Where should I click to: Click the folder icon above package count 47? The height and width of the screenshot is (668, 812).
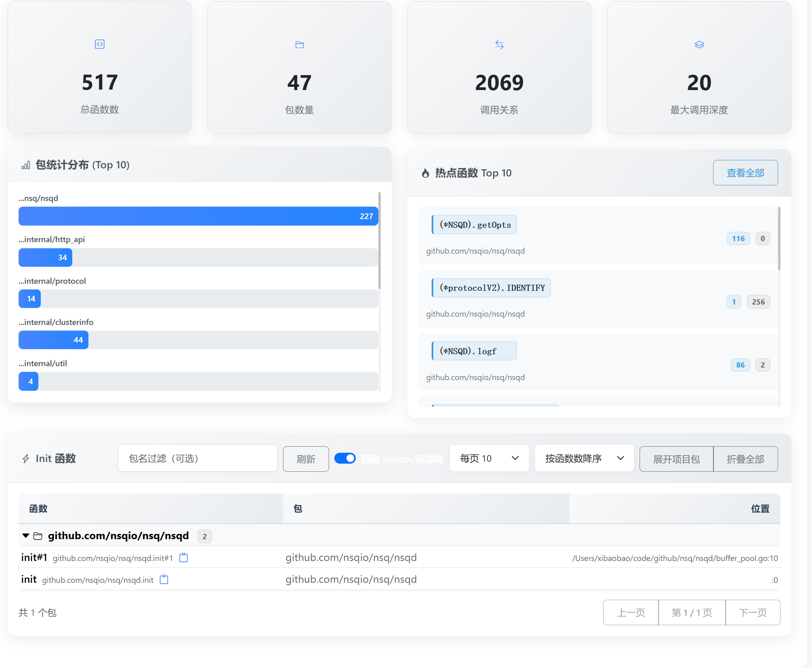tap(299, 44)
